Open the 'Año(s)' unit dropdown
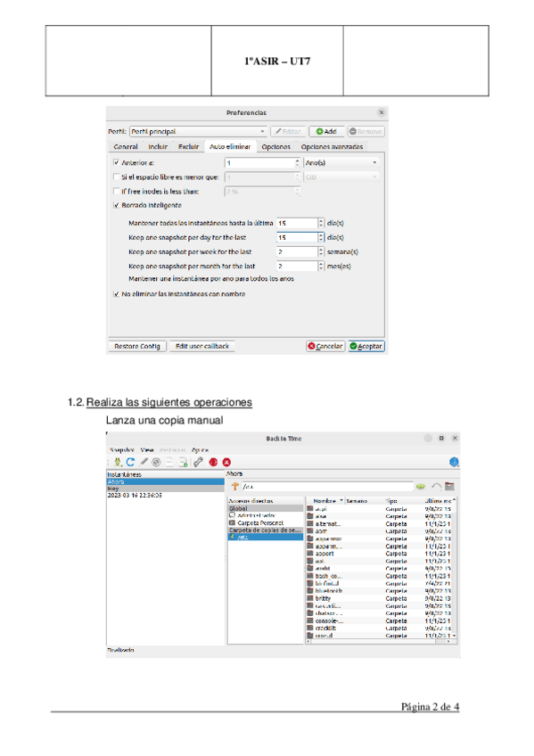Viewport: 534px width, 756px height. click(341, 163)
